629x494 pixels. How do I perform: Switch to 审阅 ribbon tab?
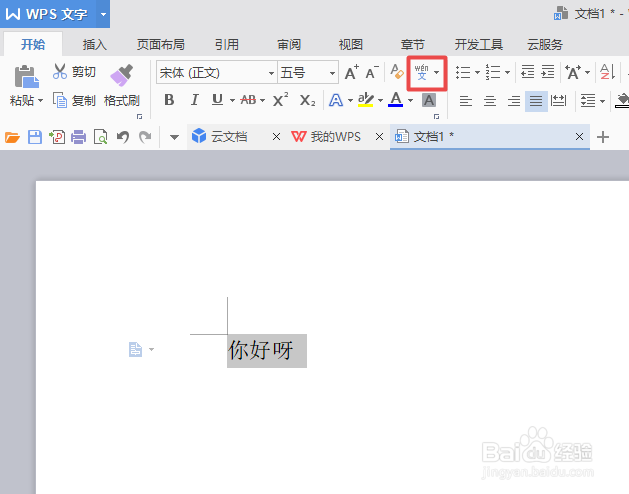[289, 45]
